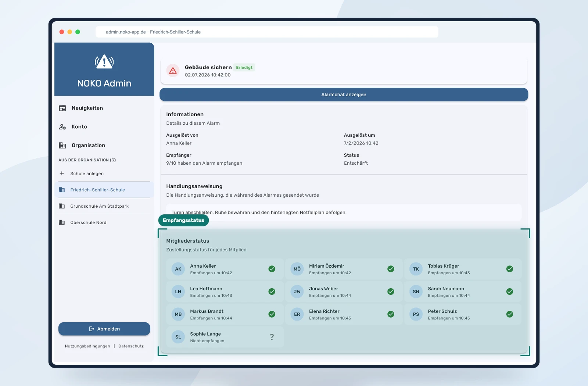Click the SN avatar for Sarah Neumann
Viewport: 588px width, 386px height.
(x=416, y=292)
